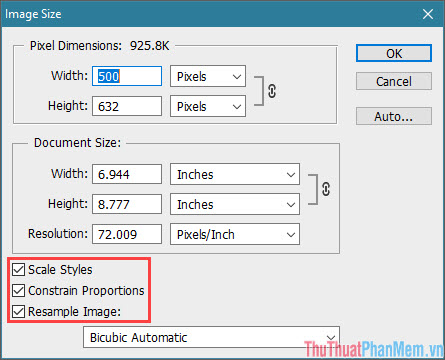Open document width Inches dropdown

click(235, 174)
